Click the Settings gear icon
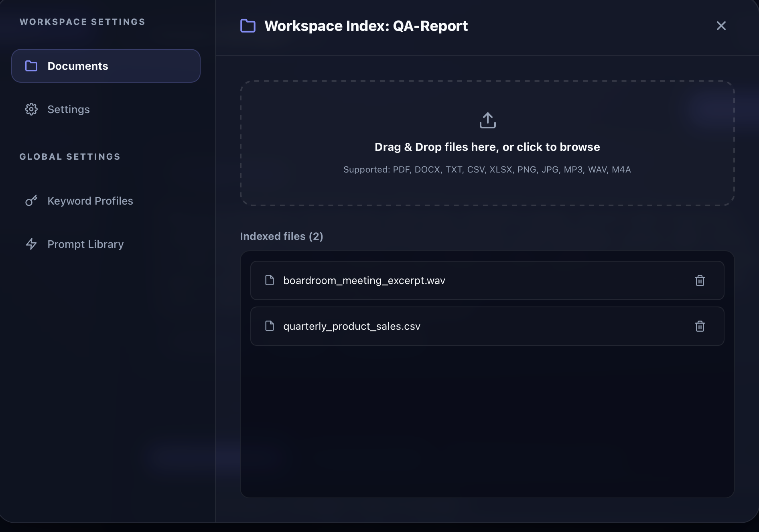 coord(31,109)
